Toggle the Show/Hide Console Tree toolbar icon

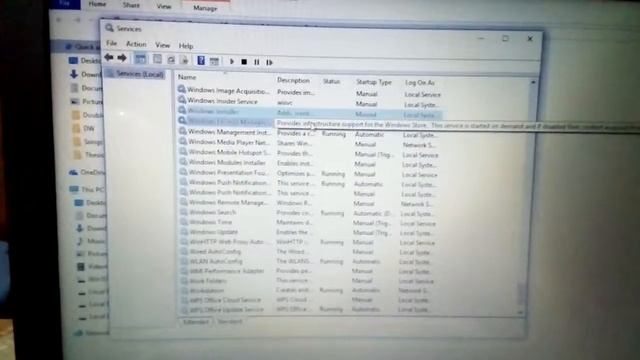(140, 59)
